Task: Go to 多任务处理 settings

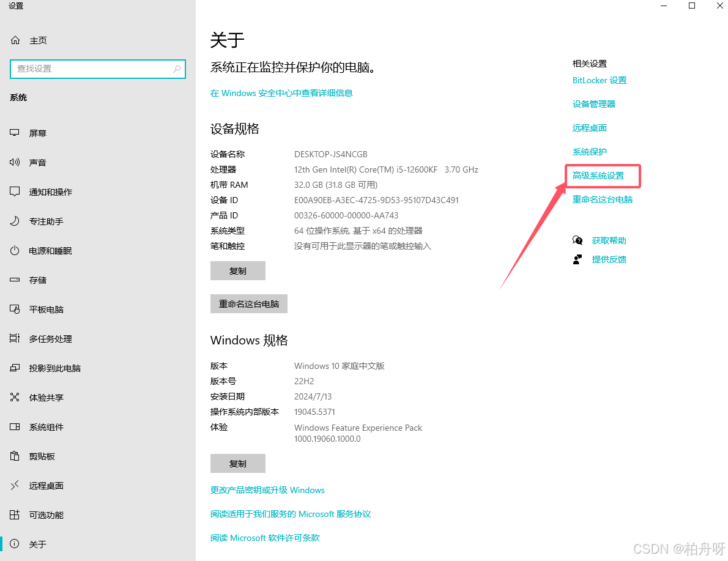Action: click(51, 338)
